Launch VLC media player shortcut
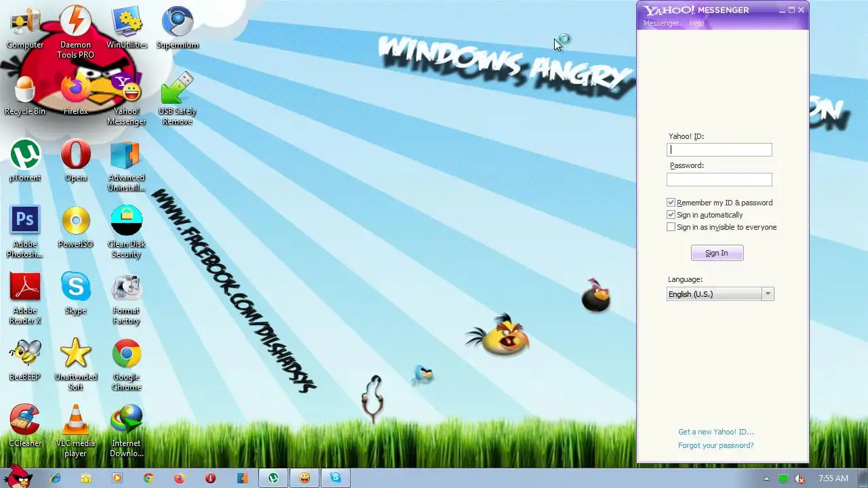The image size is (868, 488). [75, 432]
